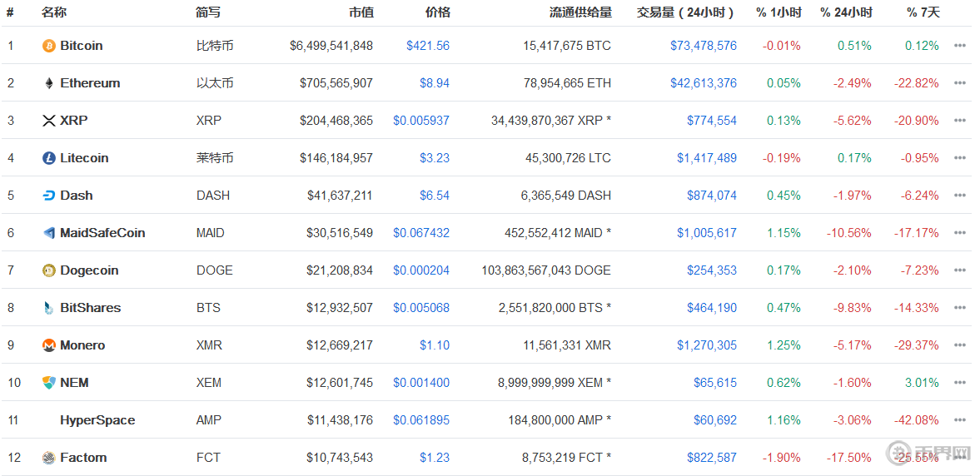Click the XRP logo icon
The image size is (980, 476).
(x=49, y=121)
